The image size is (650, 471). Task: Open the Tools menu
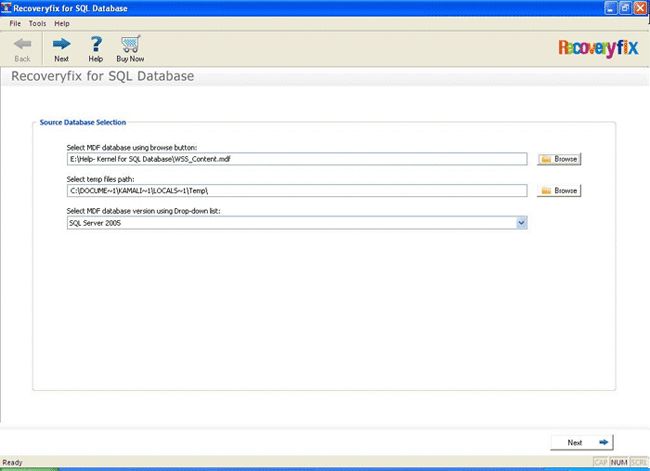pyautogui.click(x=37, y=23)
